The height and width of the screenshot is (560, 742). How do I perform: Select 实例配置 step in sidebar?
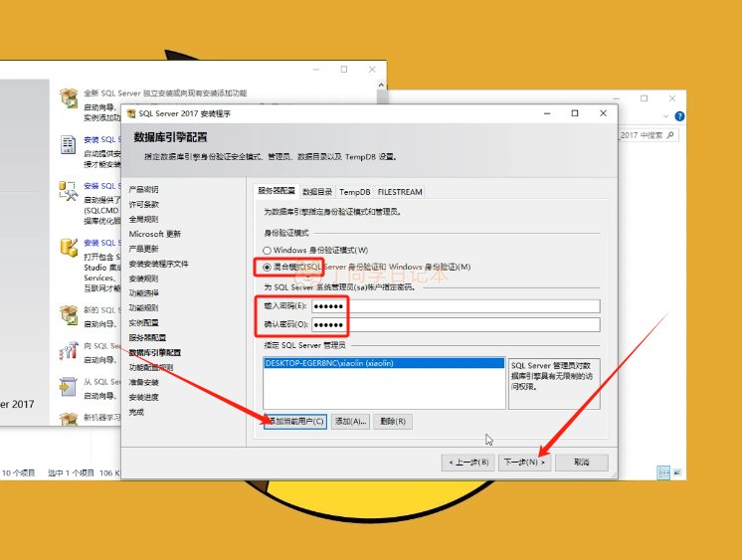coord(143,323)
